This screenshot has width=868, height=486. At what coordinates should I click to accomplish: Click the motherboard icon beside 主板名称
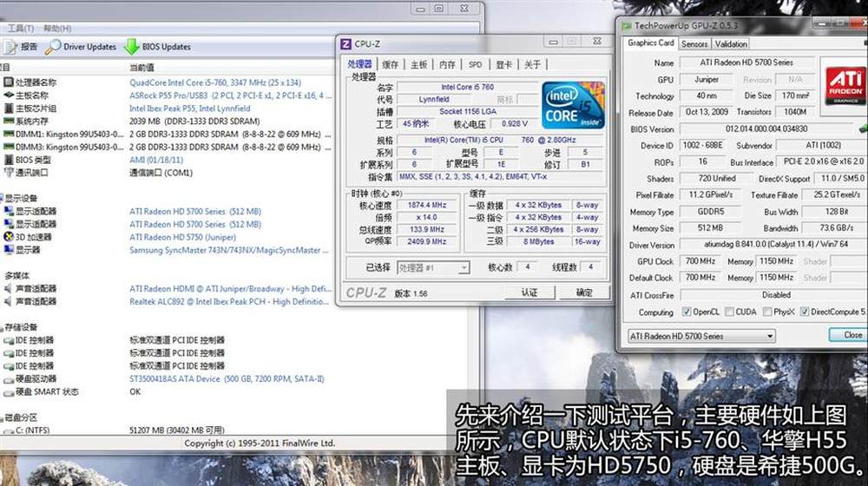[x=9, y=95]
